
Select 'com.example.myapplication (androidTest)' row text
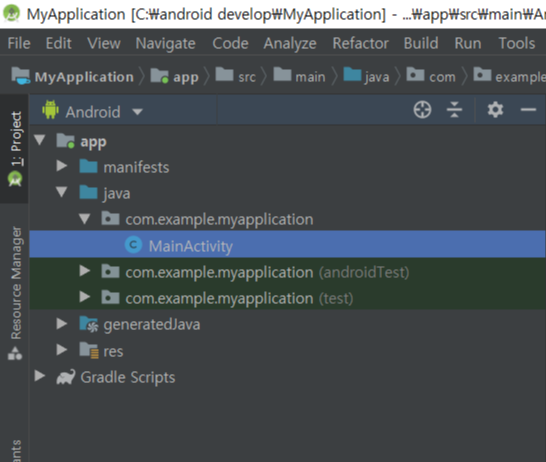(267, 272)
